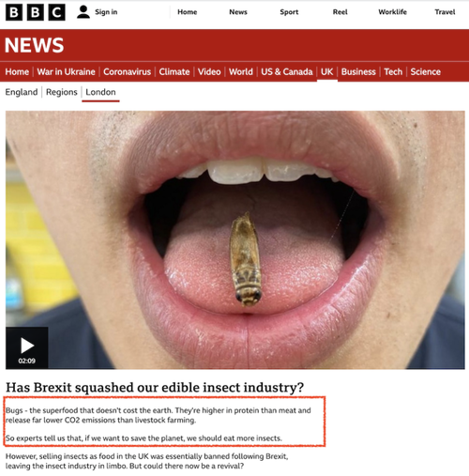The width and height of the screenshot is (469, 476).
Task: Open the Business news section
Action: coord(358,72)
